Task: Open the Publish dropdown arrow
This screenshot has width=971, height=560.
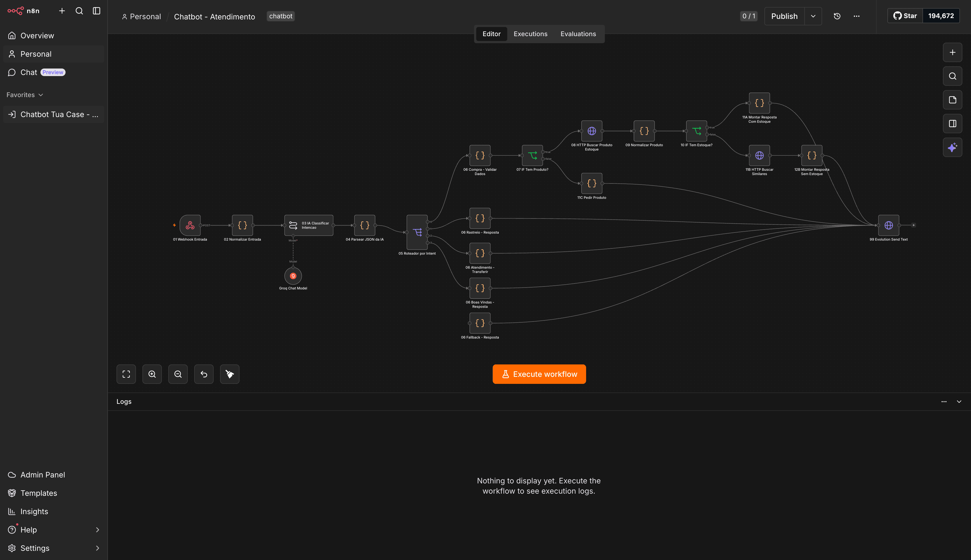Action: point(813,16)
